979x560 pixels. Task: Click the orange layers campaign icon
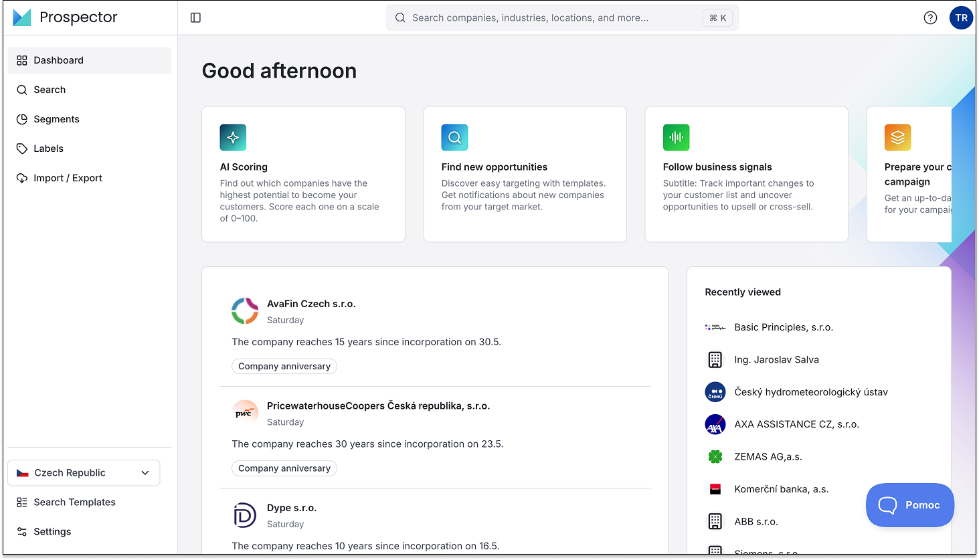click(x=897, y=137)
